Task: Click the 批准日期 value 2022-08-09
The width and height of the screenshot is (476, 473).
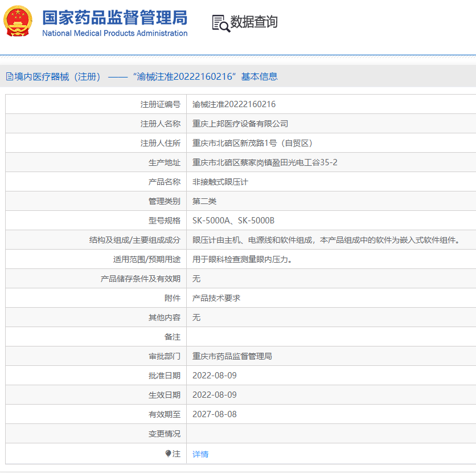Action: (215, 376)
